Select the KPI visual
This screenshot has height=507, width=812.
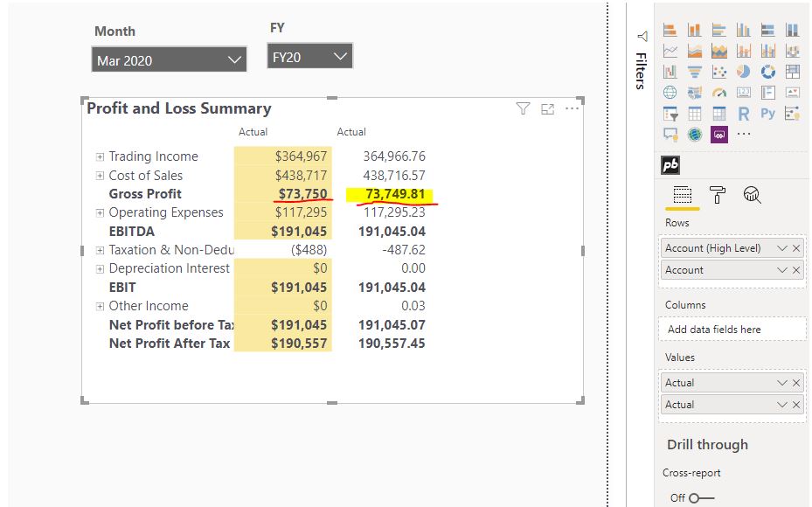point(792,92)
